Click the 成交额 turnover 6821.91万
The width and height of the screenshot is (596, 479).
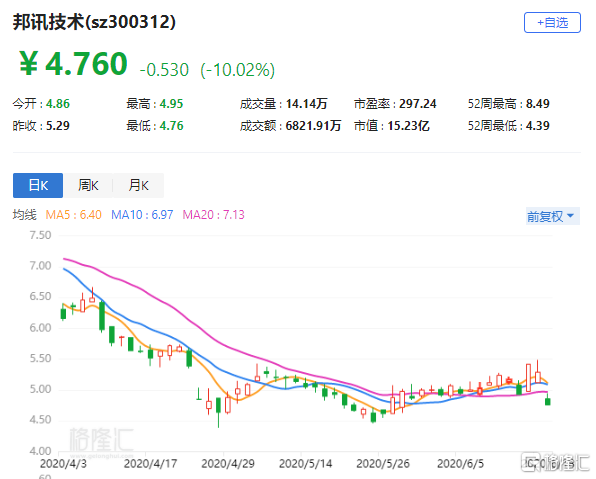coord(313,126)
